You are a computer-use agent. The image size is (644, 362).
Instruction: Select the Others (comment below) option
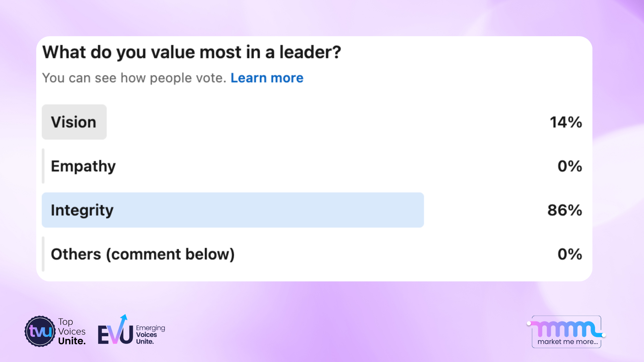tap(142, 254)
